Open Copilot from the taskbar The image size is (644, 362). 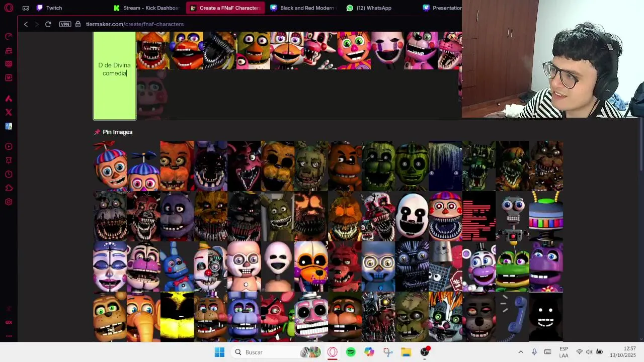tap(369, 352)
